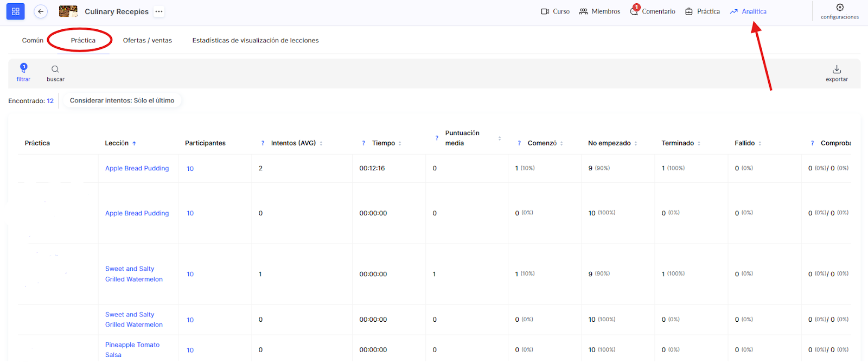868x363 pixels.
Task: Click help icon next to Intentos (AVG)
Action: [263, 143]
